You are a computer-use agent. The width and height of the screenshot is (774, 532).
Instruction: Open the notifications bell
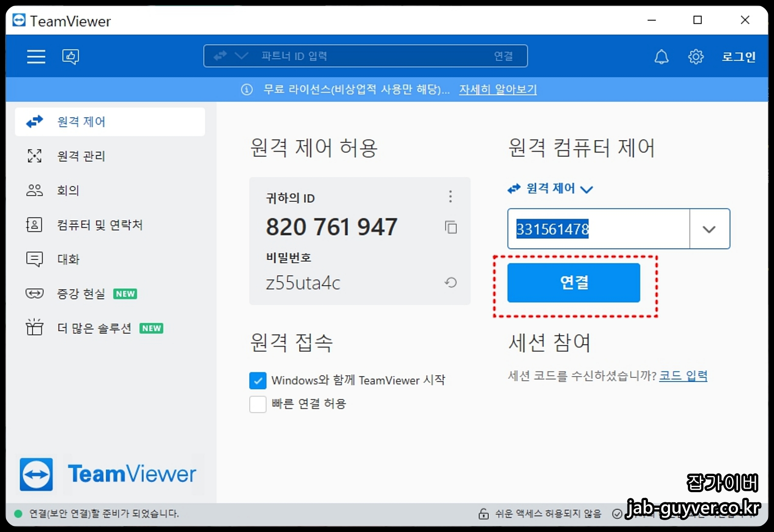pos(661,56)
